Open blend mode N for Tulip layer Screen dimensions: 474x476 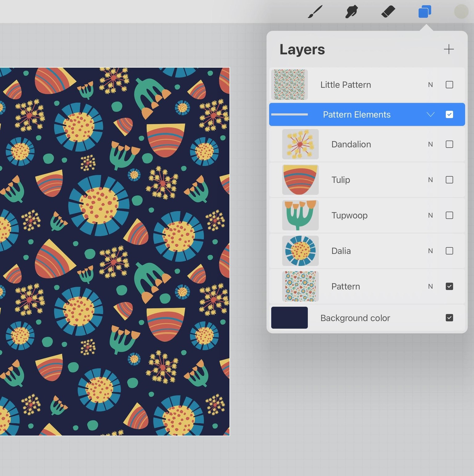[430, 180]
